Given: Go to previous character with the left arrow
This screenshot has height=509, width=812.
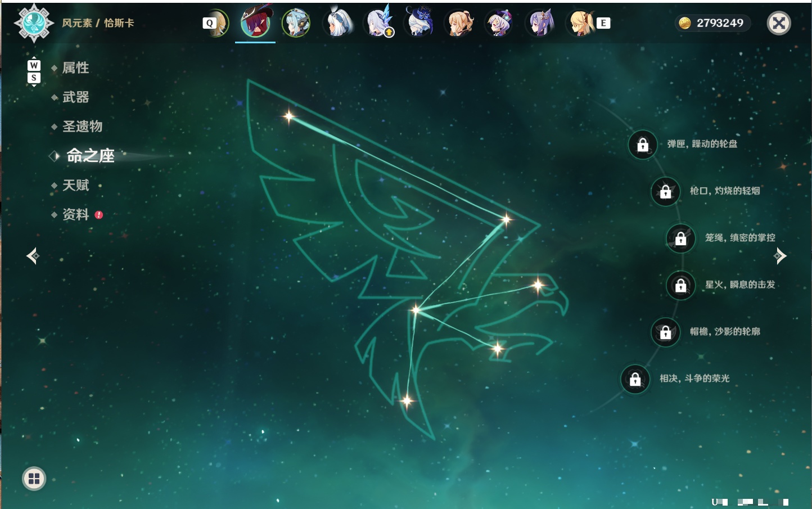Looking at the screenshot, I should click(33, 256).
